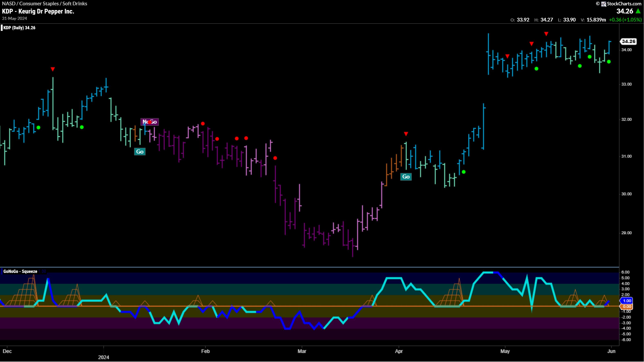Screen dimensions: 644x362
Task: Click the blue 1.00 oscillator badge
Action: coord(627,301)
